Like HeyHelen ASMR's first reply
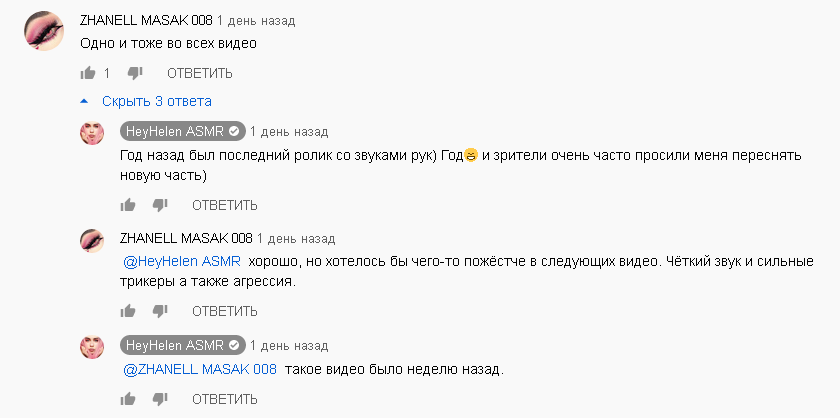Screen dimensions: 840x418 tap(128, 205)
